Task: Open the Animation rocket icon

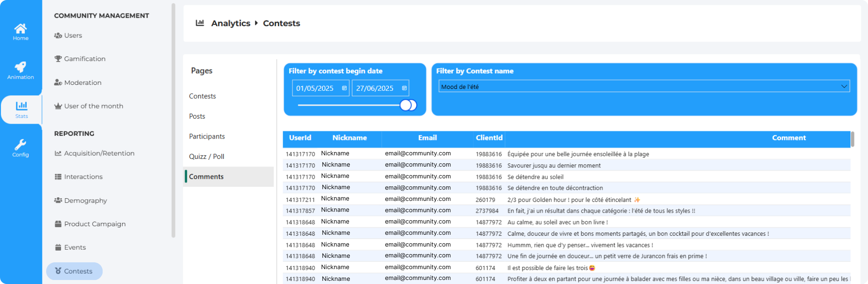Action: [x=20, y=70]
